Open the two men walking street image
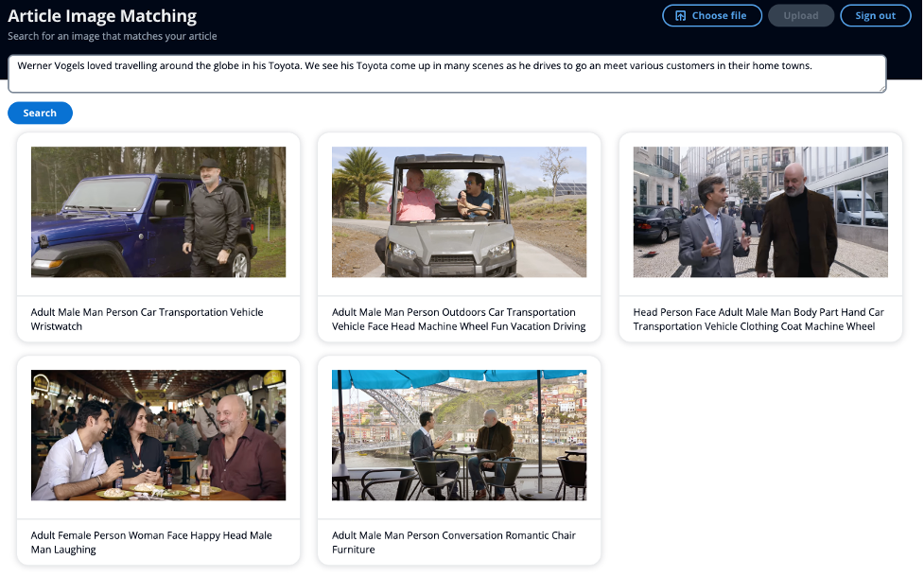924x577 pixels. 760,212
